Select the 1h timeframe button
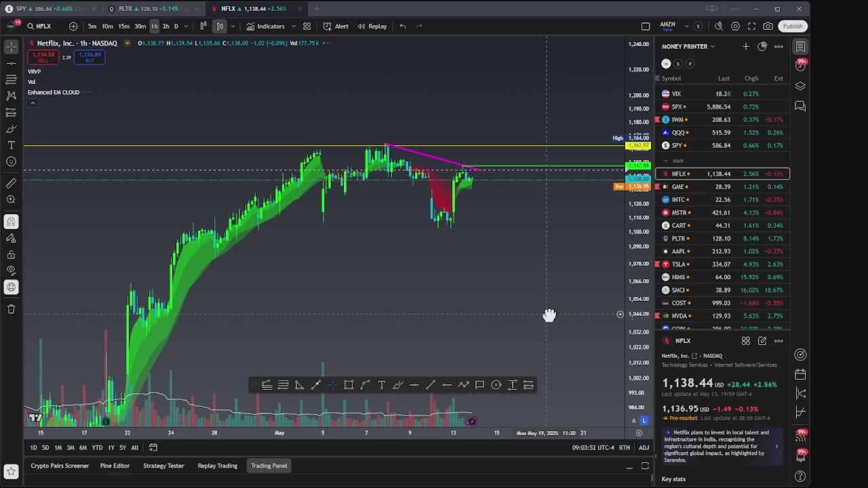868x488 pixels. tap(154, 26)
